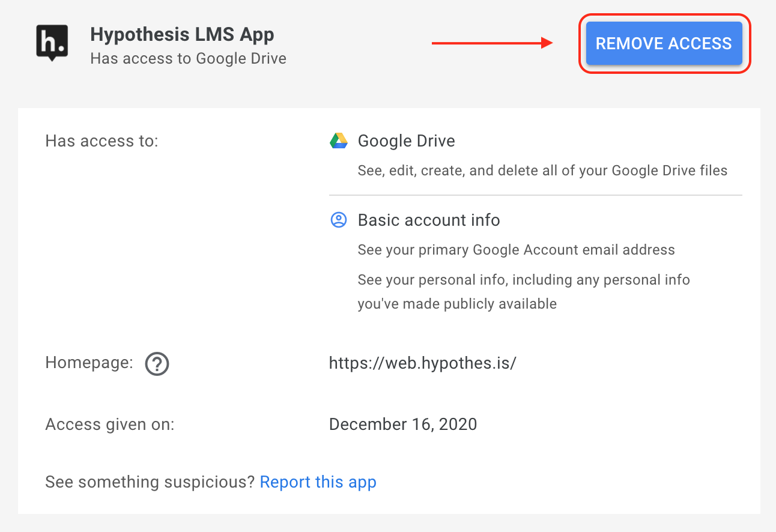
Task: Remove access for Hypothesis LMS App
Action: [x=664, y=43]
